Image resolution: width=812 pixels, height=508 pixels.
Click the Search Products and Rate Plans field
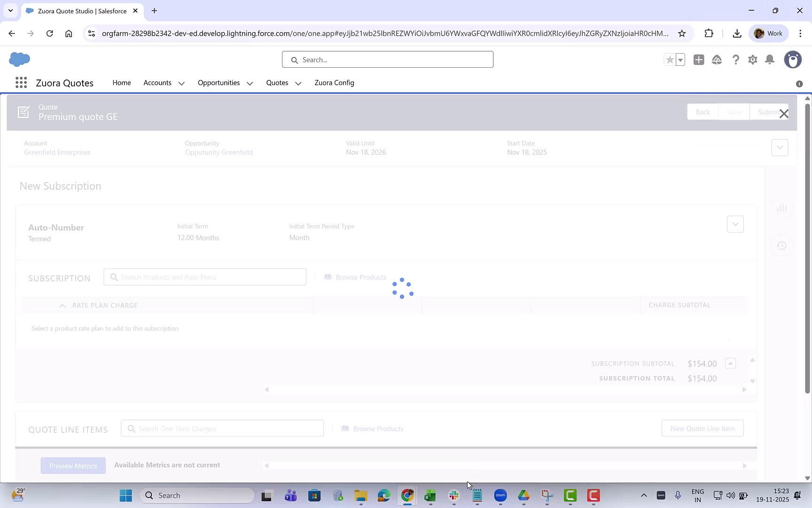pos(205,277)
